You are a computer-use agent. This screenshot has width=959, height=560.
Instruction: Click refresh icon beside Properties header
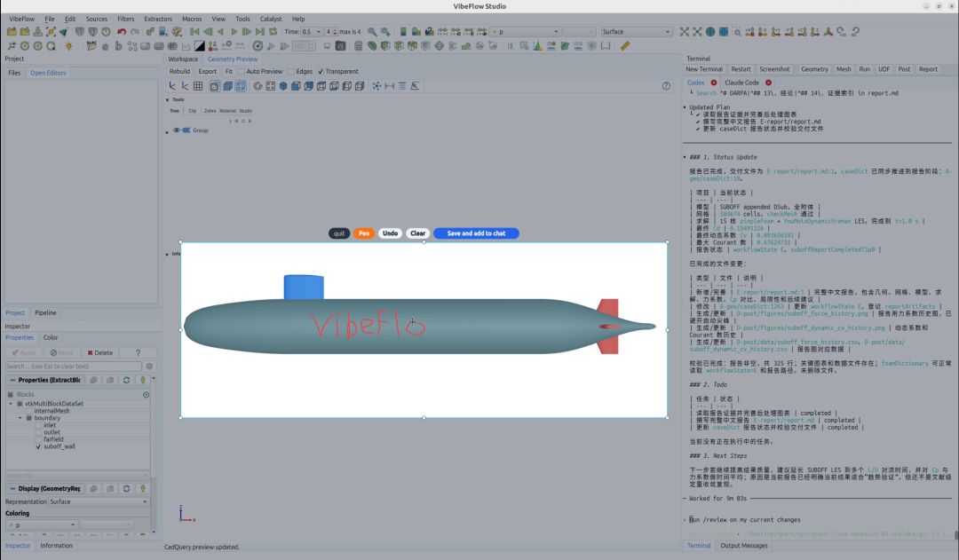coord(126,380)
